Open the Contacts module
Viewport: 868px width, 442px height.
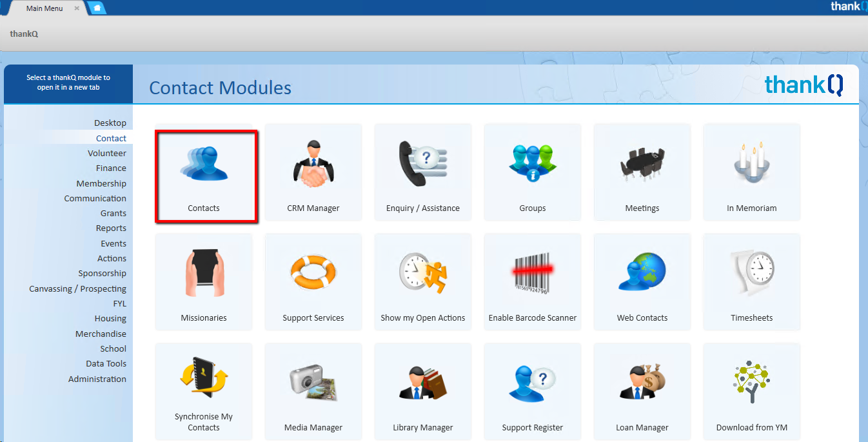[x=204, y=172]
